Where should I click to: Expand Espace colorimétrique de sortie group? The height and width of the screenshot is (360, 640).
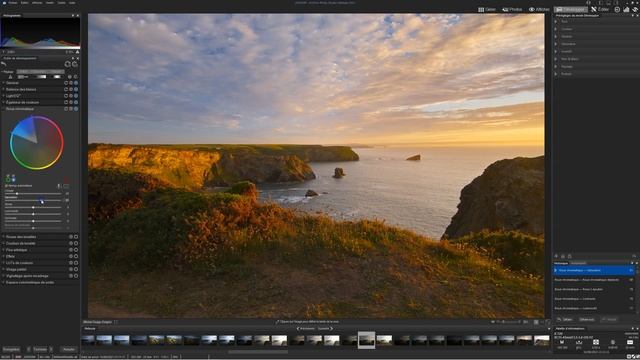point(4,282)
